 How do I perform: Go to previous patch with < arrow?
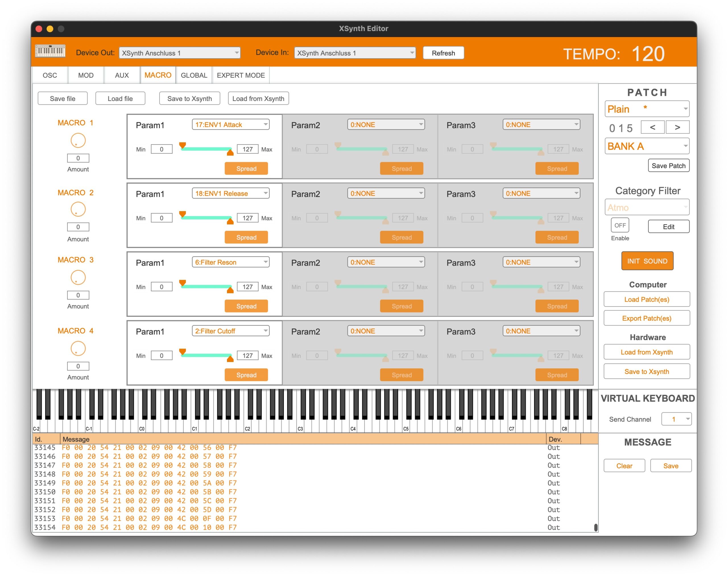pyautogui.click(x=652, y=127)
